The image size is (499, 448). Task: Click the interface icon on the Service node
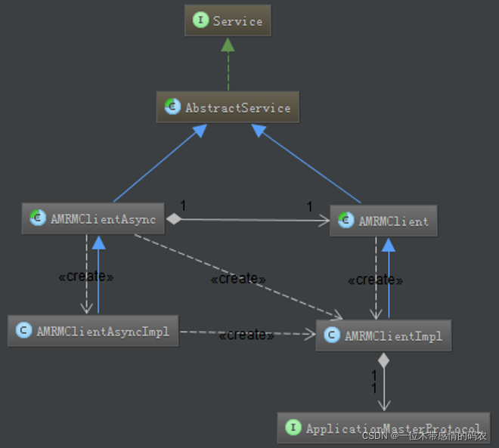[200, 20]
